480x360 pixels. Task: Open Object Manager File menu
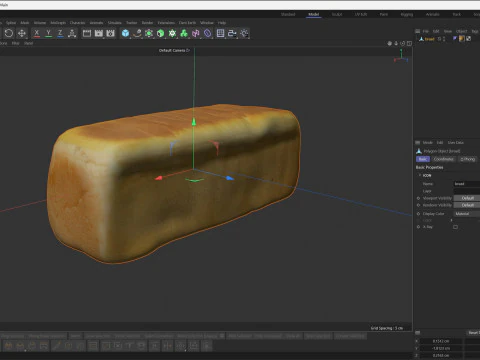(x=426, y=31)
